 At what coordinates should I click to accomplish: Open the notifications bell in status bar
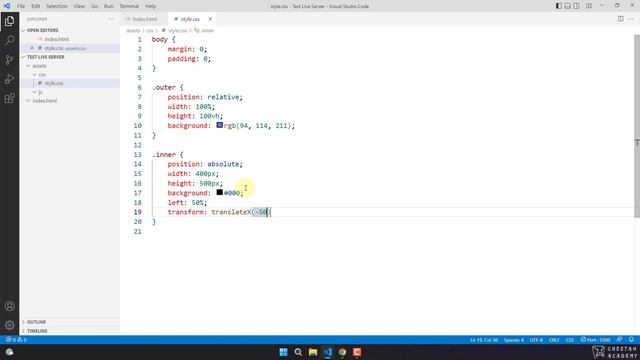coord(631,340)
